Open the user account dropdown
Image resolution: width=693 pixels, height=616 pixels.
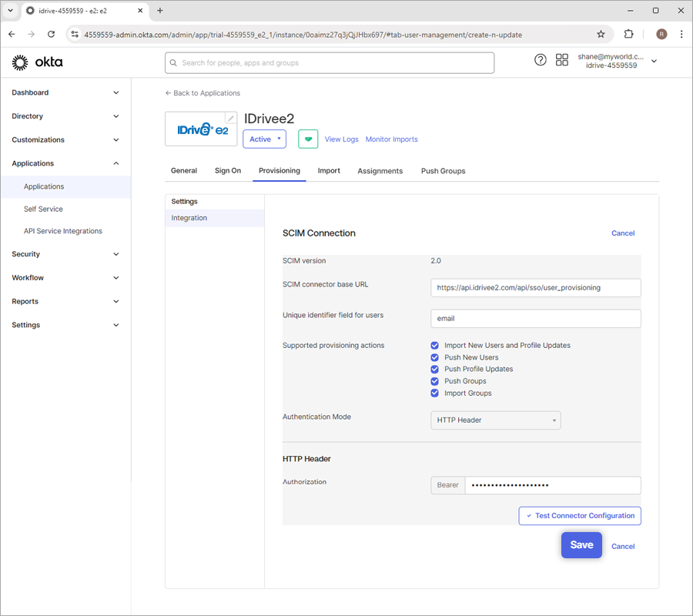coord(654,61)
